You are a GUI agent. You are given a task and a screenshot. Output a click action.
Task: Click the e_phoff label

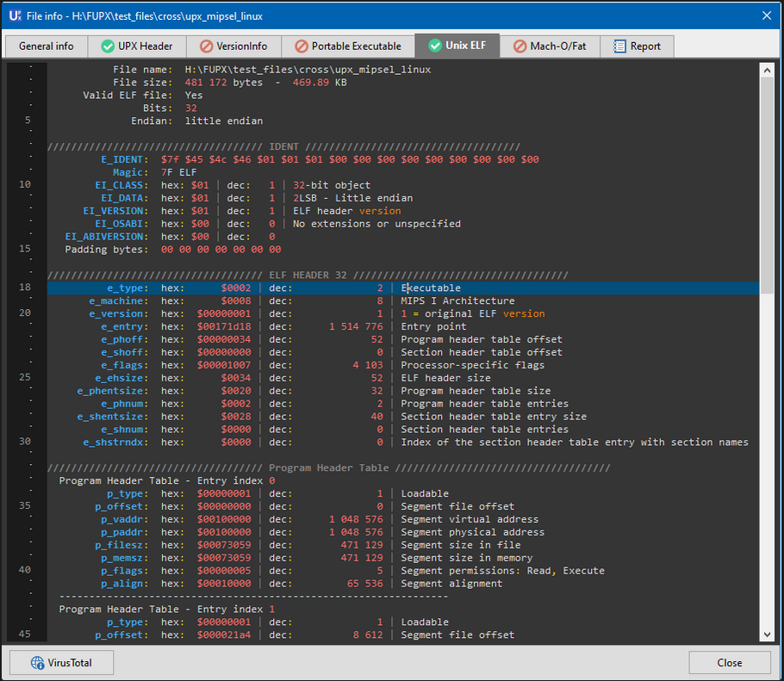click(125, 340)
